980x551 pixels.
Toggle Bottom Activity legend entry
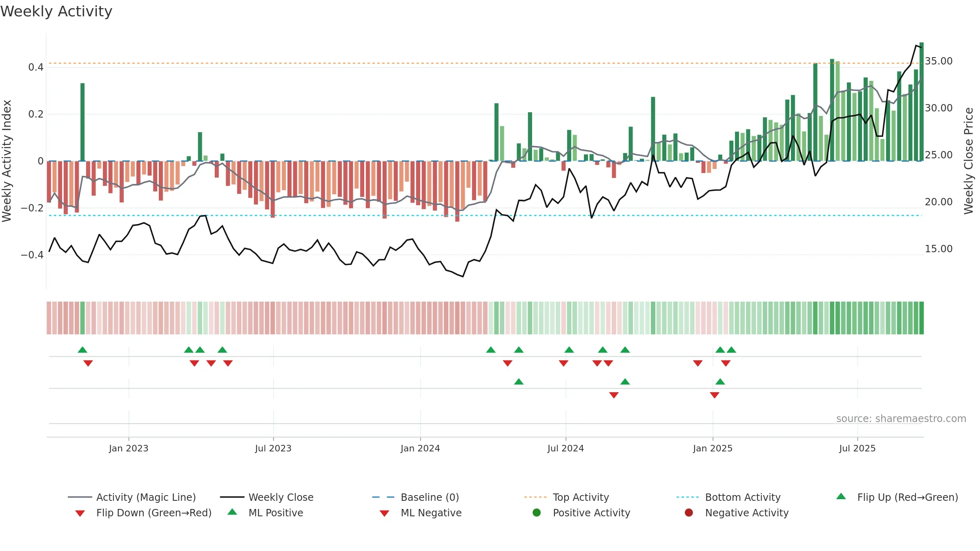pos(728,497)
